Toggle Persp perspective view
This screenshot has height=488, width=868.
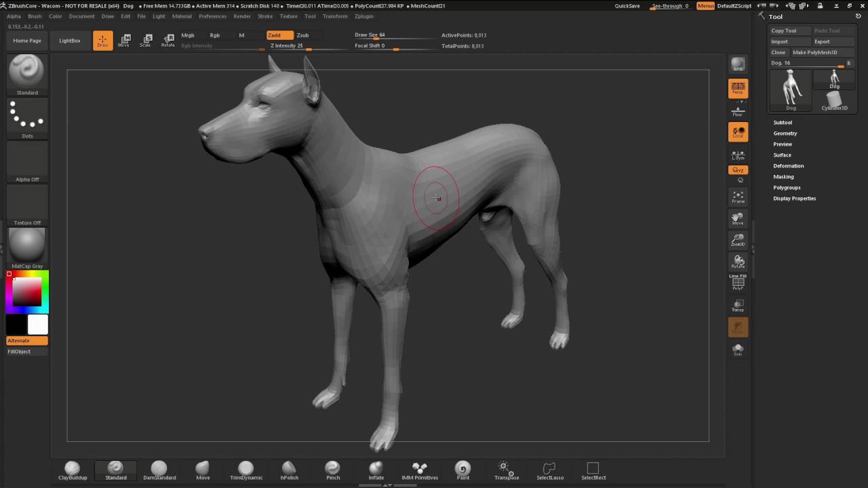click(x=738, y=88)
